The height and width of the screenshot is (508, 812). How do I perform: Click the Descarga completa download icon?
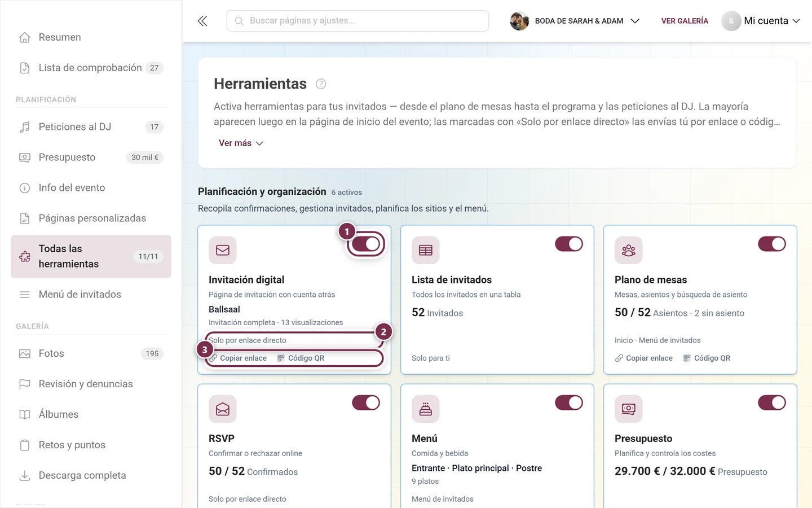25,476
